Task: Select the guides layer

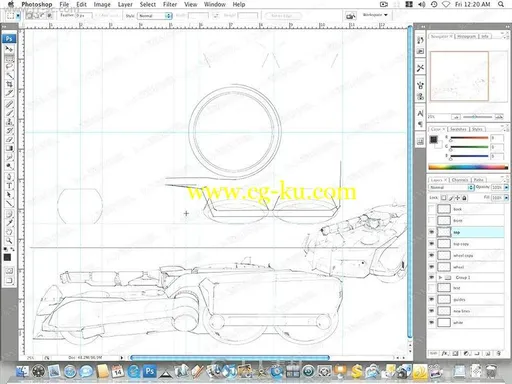Action: click(x=466, y=299)
